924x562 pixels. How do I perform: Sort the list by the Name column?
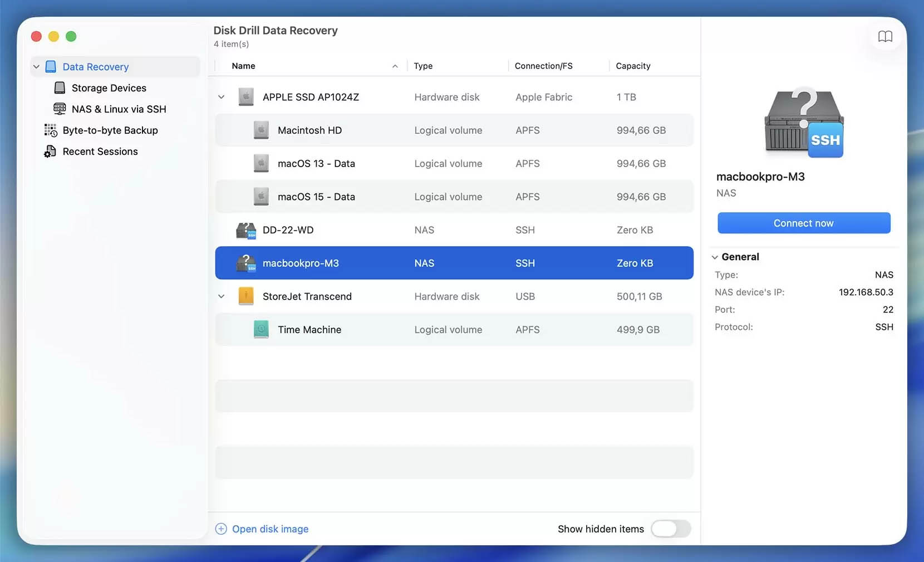pos(243,66)
